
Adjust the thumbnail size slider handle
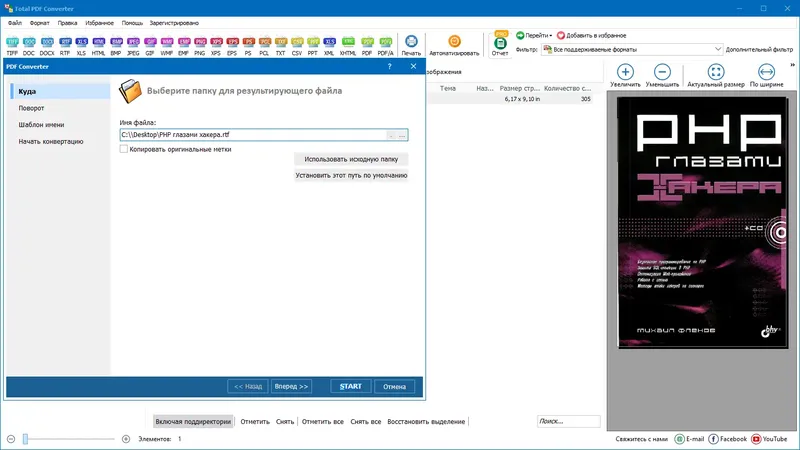point(25,439)
